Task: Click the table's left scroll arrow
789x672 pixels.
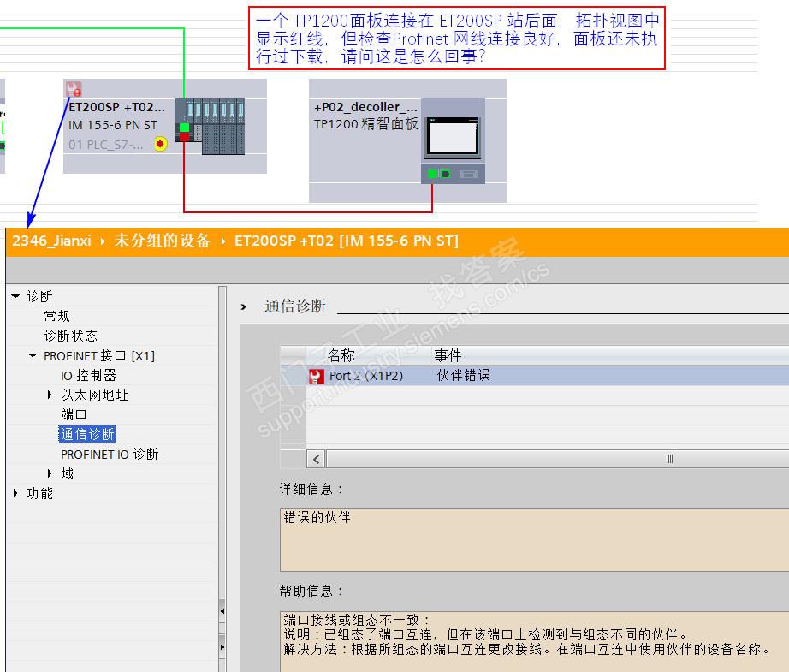Action: coord(316,459)
